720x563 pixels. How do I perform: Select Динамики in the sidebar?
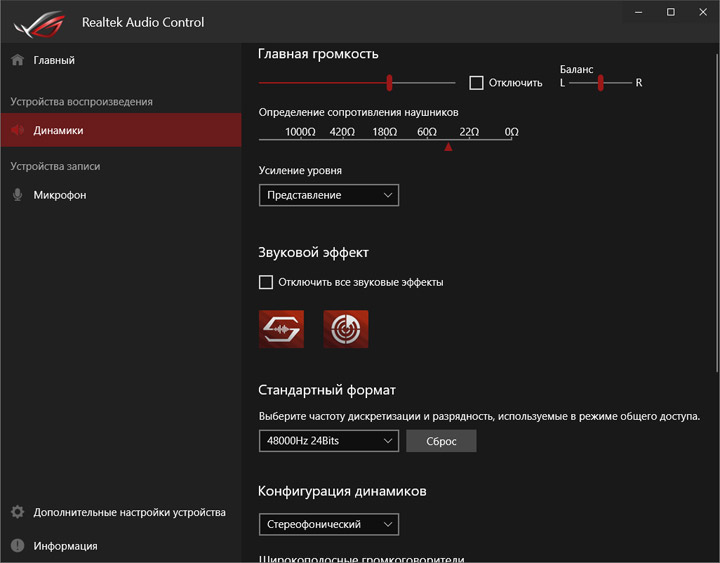121,130
